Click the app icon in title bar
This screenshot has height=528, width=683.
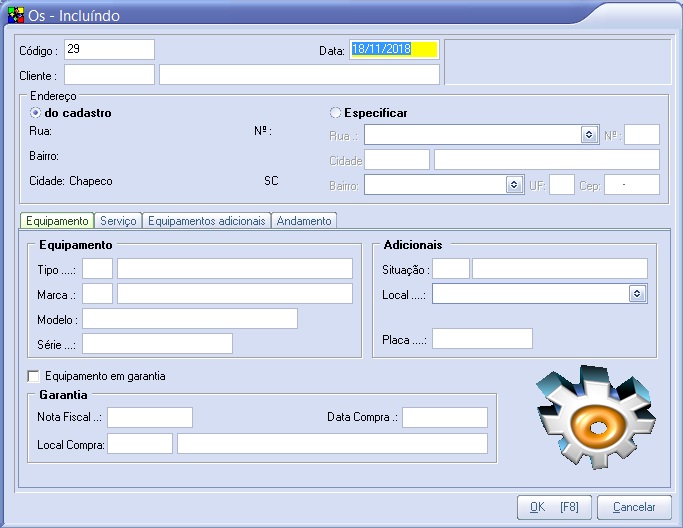(15, 14)
